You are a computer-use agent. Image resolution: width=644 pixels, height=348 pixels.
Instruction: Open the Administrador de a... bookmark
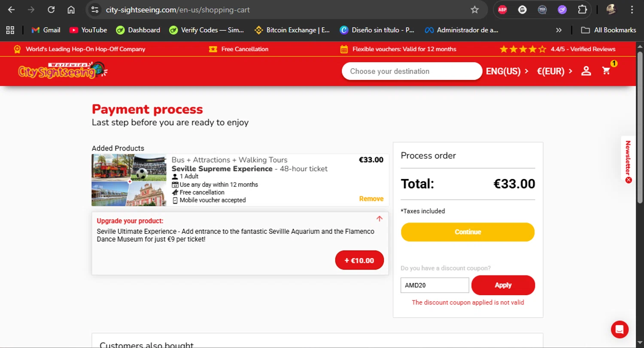[462, 30]
